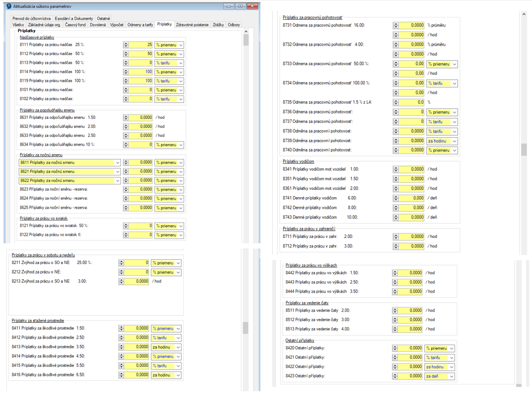Open unit dropdown for 8121 prácu vo sviatok 50 %
This screenshot has height=397, width=532.
[x=181, y=226]
